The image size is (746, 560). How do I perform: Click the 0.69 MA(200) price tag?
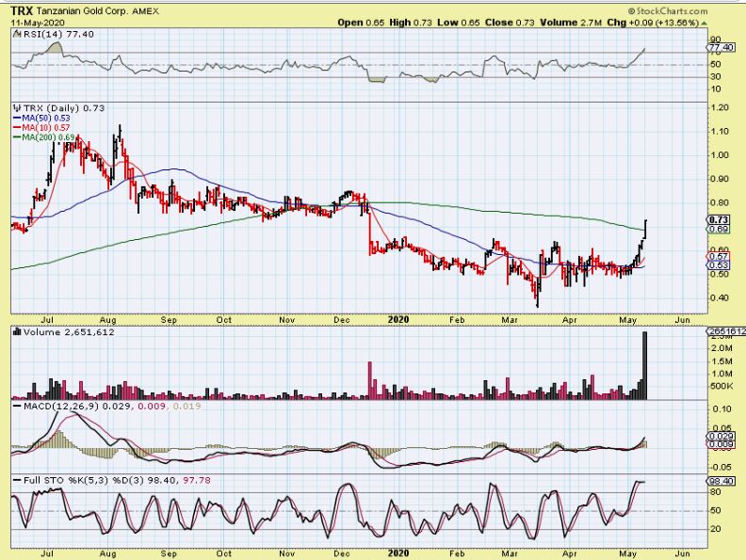point(719,229)
